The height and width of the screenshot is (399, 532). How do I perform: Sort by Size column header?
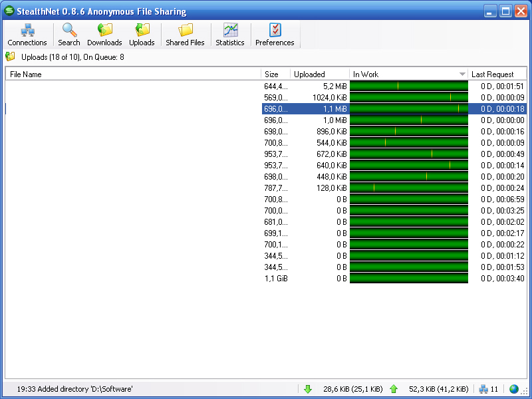275,74
